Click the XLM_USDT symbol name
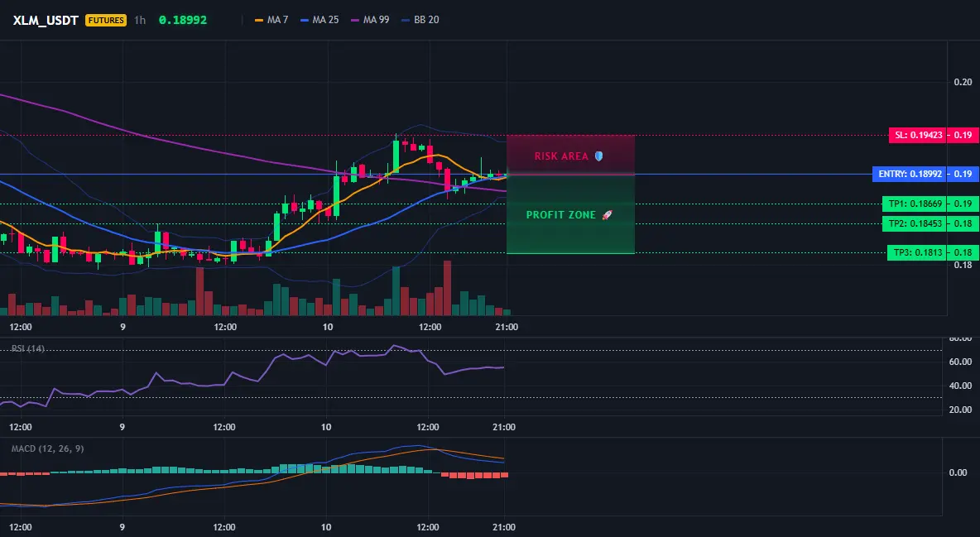 46,20
